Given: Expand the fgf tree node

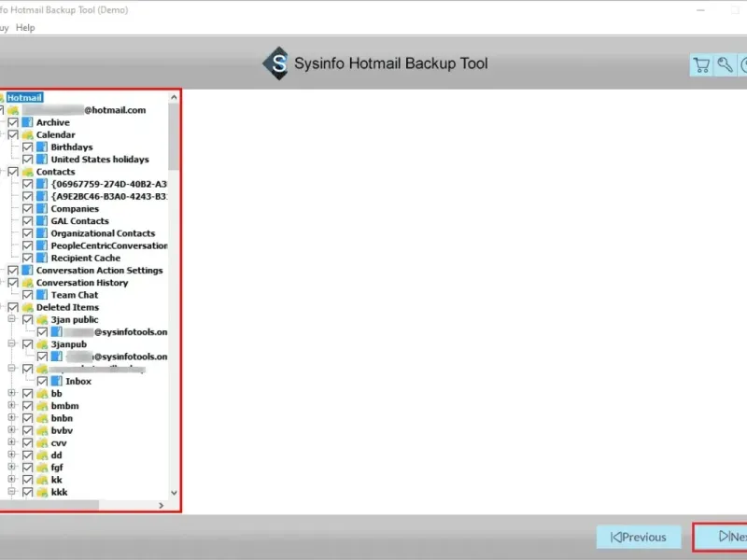Looking at the screenshot, I should (12, 468).
